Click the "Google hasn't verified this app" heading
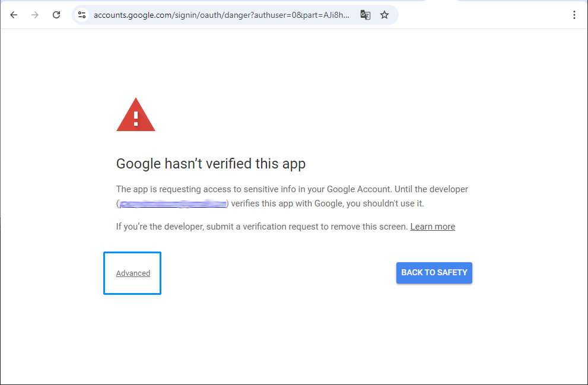The width and height of the screenshot is (588, 385). point(211,164)
